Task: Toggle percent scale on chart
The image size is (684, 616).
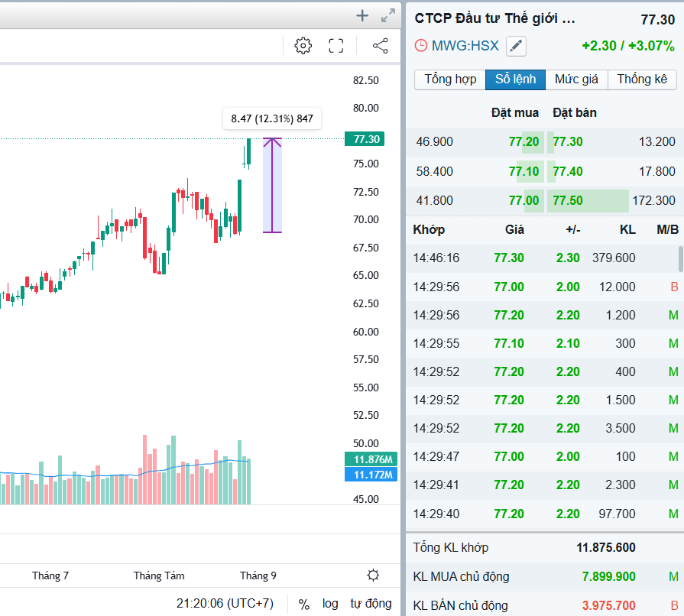Action: click(x=304, y=604)
